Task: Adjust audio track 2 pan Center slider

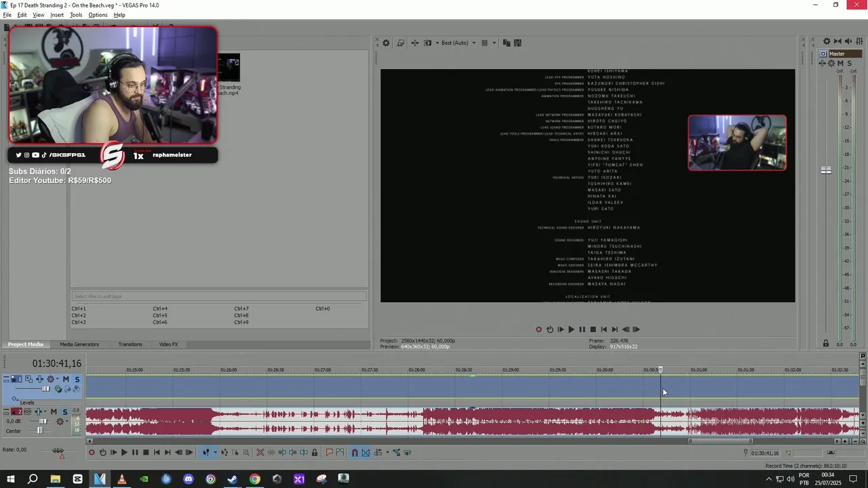Action: coord(40,430)
